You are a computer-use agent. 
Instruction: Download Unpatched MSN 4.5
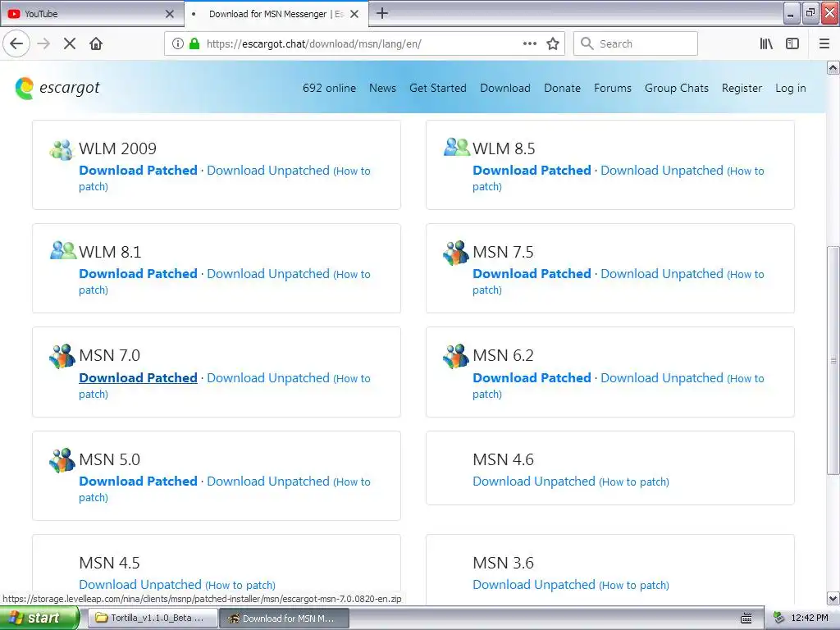[x=139, y=584]
